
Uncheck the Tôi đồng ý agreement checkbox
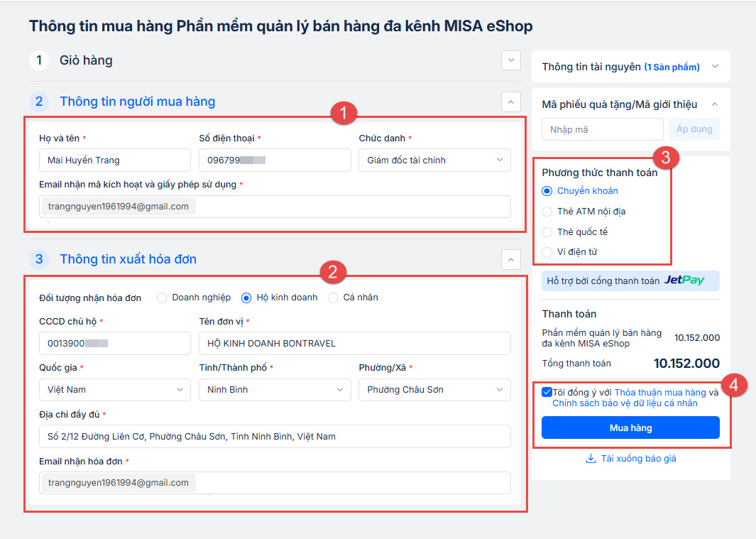[x=546, y=392]
